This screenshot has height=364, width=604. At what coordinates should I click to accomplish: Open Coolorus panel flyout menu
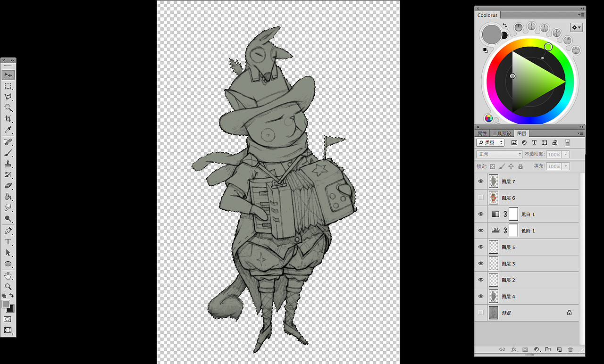coord(581,15)
